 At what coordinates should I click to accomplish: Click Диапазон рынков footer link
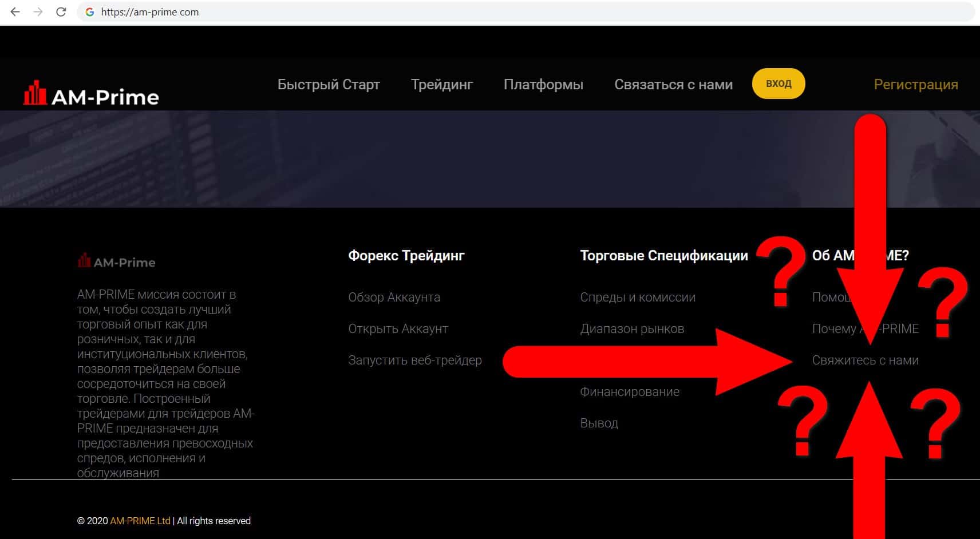tap(632, 329)
